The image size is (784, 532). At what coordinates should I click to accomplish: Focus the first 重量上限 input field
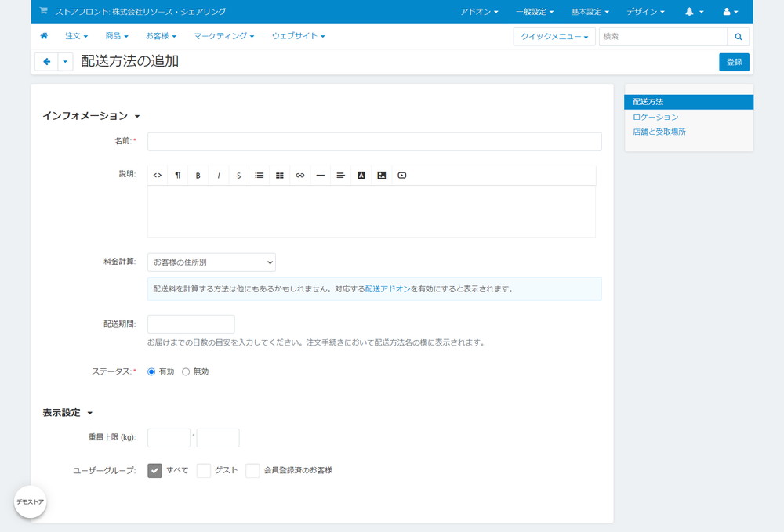click(169, 438)
